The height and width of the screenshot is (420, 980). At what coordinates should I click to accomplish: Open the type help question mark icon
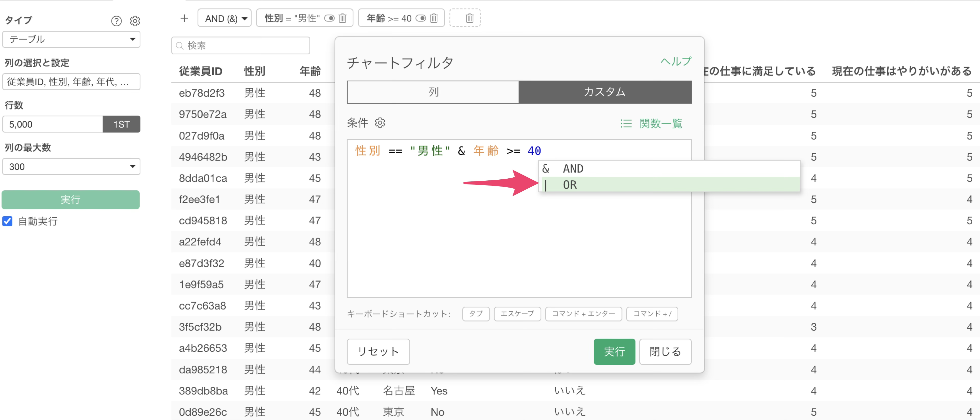[x=116, y=21]
